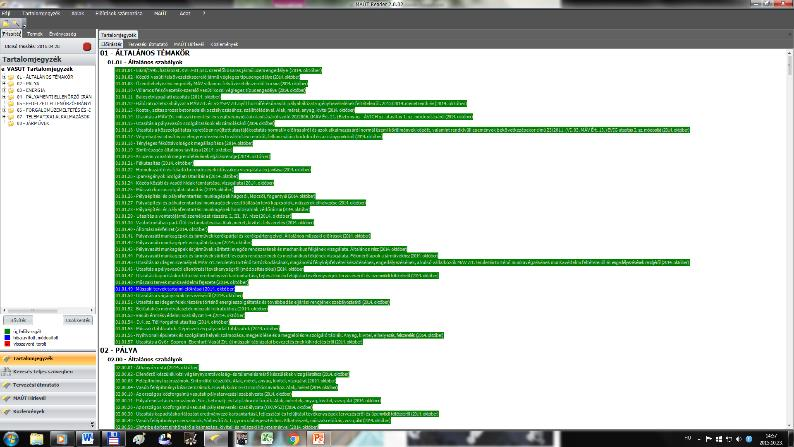
Task: Click folder icon of 04 - PÁLYAMENTI row
Action: coord(11,97)
